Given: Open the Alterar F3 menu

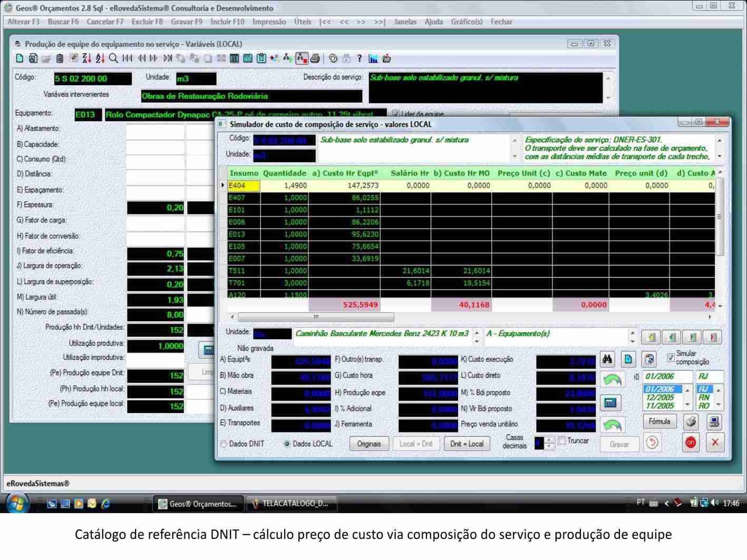Looking at the screenshot, I should coord(23,22).
